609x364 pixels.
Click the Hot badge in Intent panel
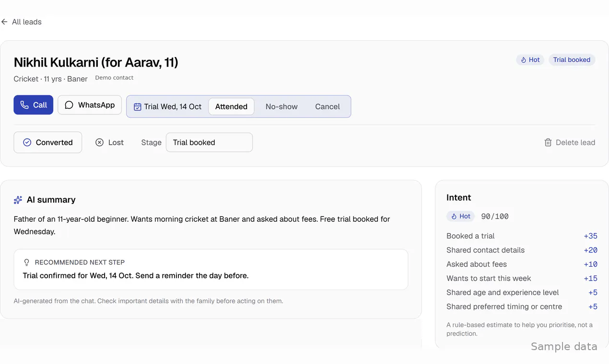click(x=460, y=216)
